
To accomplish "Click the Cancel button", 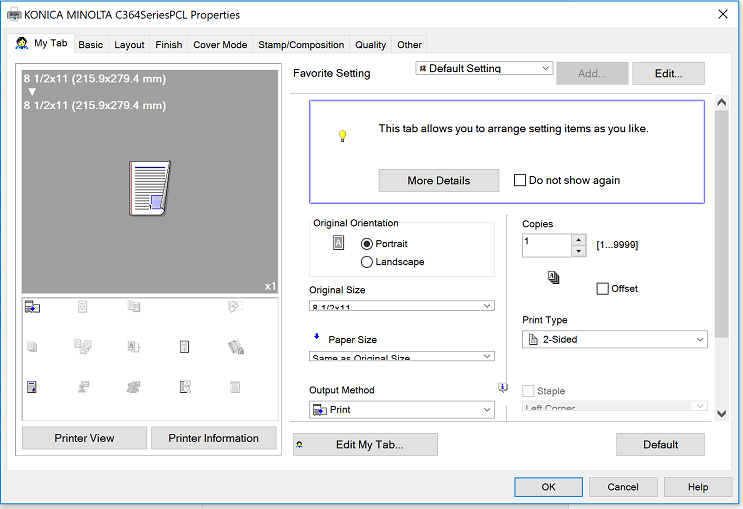I will click(x=623, y=487).
